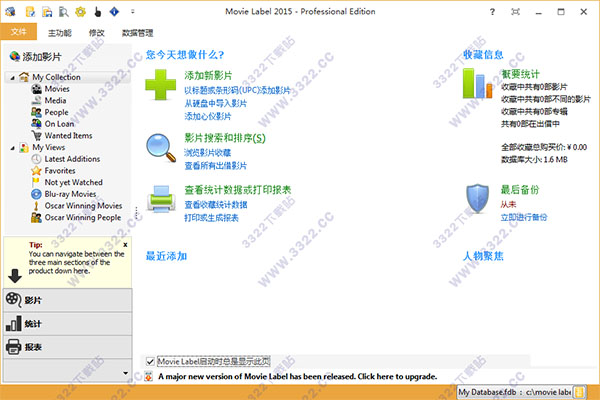Click the database folder icon in status bar
Image resolution: width=600 pixels, height=400 pixels.
(x=580, y=392)
